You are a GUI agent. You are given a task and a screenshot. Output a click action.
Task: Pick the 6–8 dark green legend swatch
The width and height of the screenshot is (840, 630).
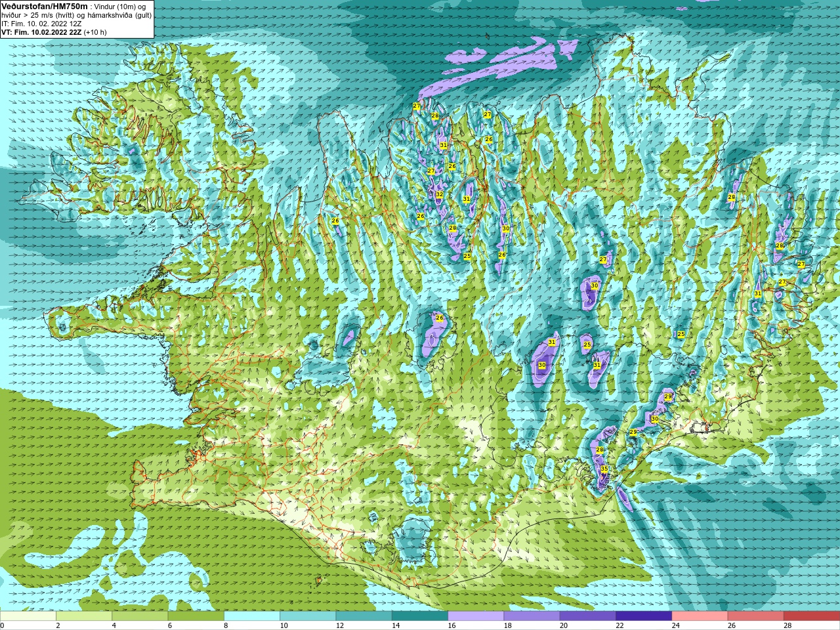[x=196, y=616]
